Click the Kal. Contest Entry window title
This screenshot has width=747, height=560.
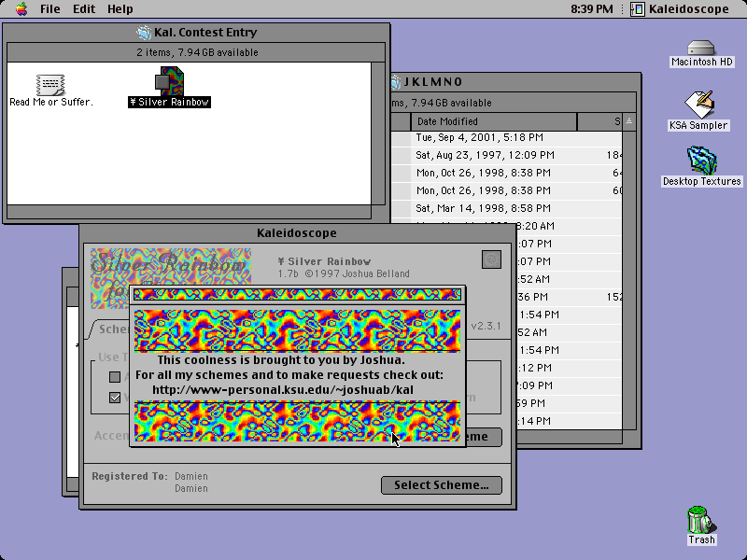(205, 33)
